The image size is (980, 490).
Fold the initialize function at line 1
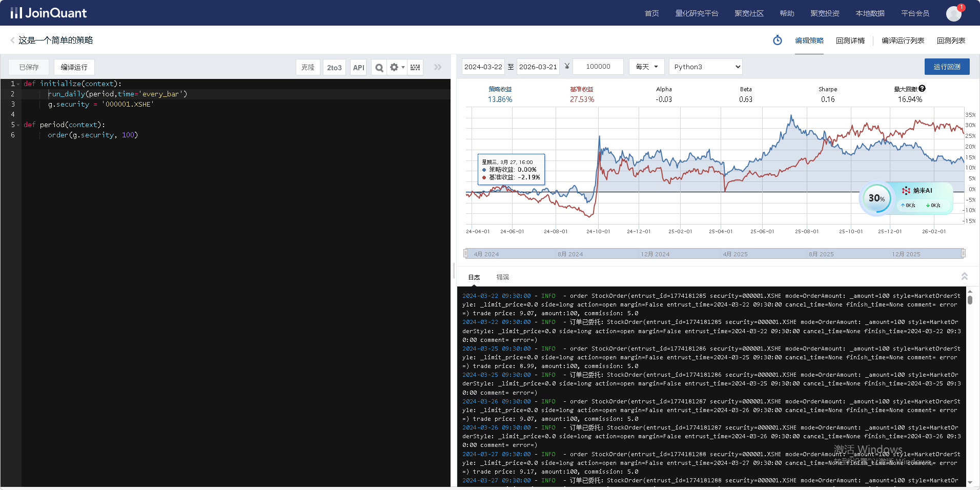pos(18,84)
